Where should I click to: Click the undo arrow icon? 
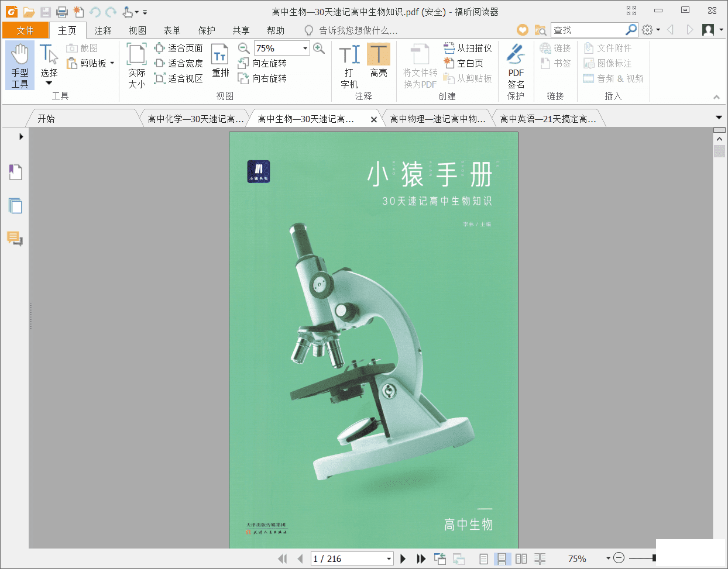95,12
